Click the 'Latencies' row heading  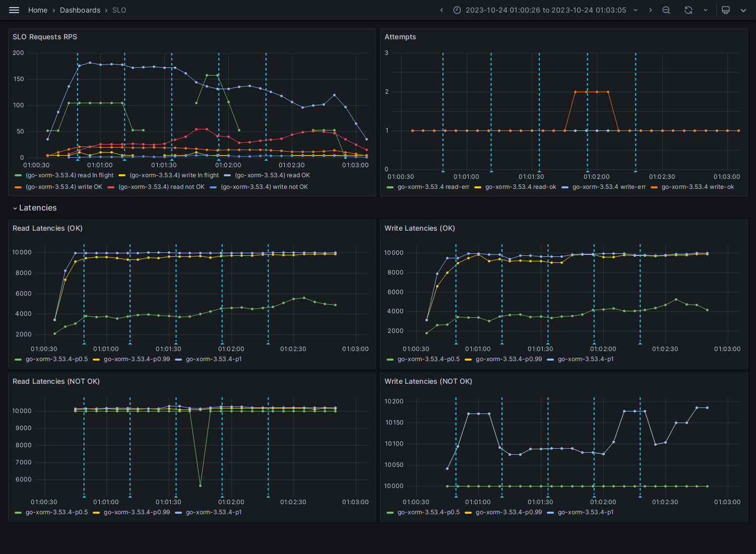tap(38, 208)
